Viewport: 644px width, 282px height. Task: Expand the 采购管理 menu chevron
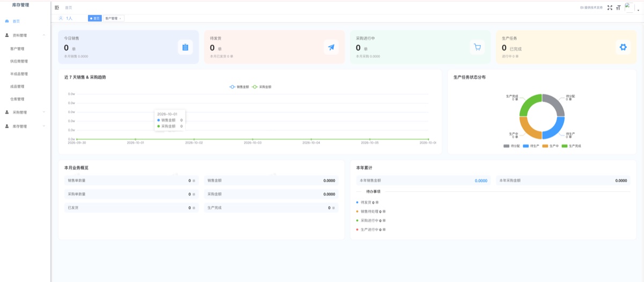coord(44,112)
